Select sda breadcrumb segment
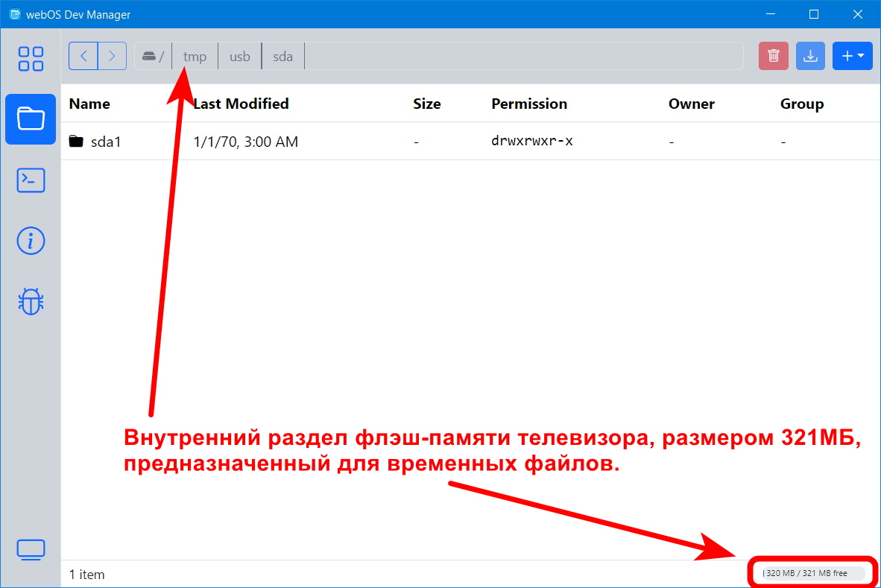The width and height of the screenshot is (881, 588). (x=282, y=57)
